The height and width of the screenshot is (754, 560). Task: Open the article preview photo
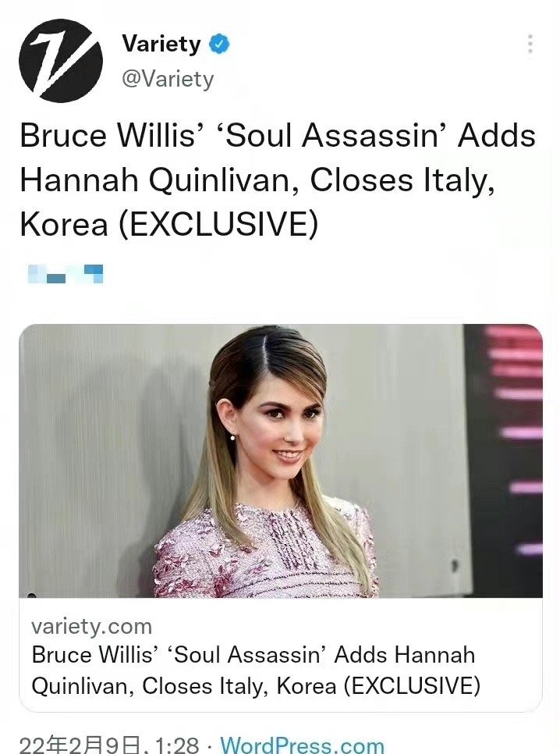[x=281, y=461]
